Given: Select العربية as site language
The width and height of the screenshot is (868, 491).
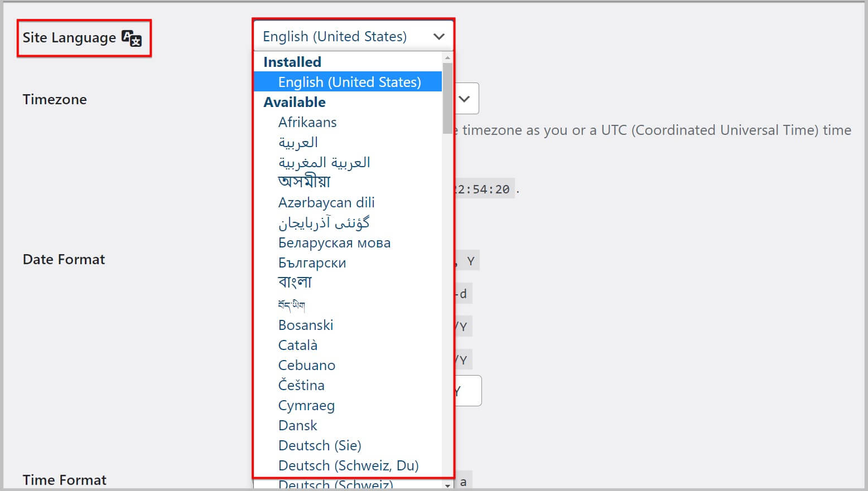Looking at the screenshot, I should pyautogui.click(x=298, y=142).
